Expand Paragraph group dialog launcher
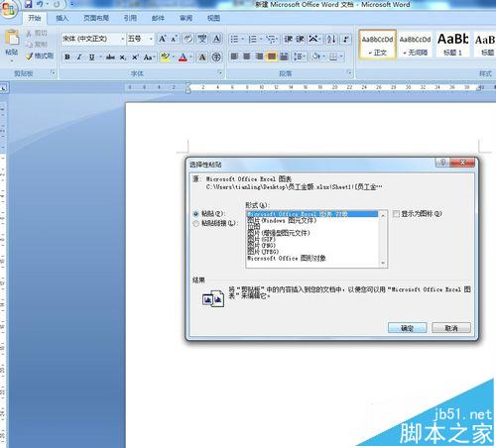Viewport: 496px width, 448px height. tap(349, 72)
